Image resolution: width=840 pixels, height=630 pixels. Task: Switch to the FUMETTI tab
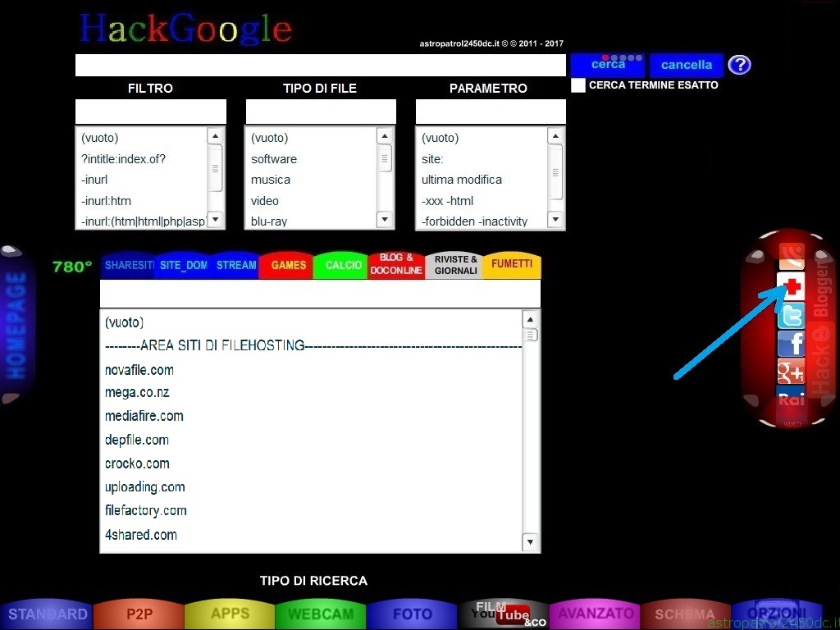coord(512,264)
